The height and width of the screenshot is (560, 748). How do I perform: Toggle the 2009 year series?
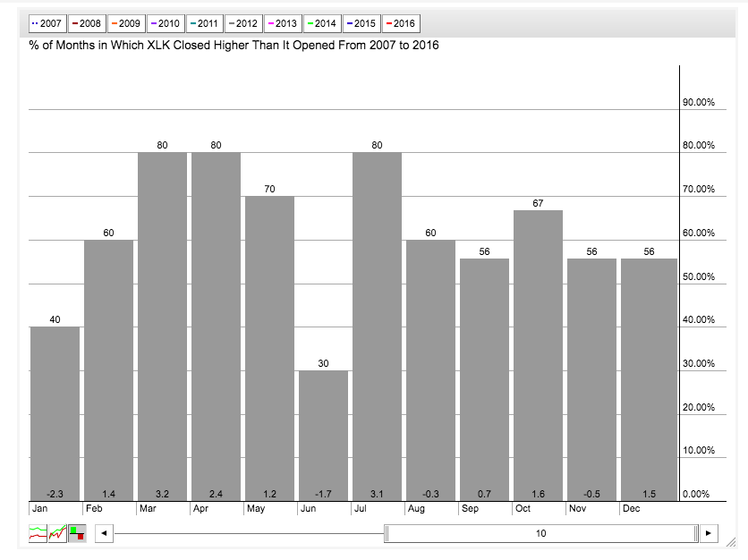[125, 23]
